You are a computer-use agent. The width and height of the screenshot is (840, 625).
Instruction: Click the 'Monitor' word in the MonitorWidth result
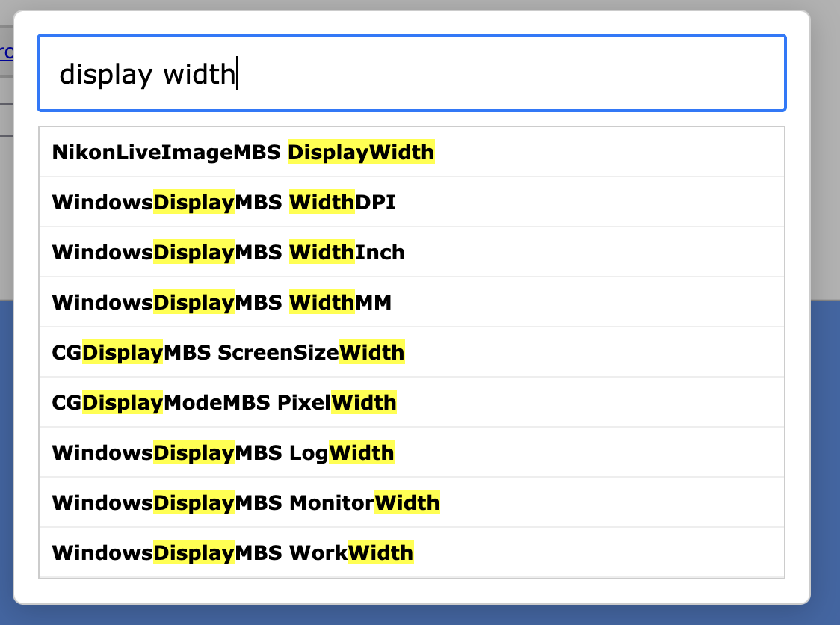(x=332, y=503)
